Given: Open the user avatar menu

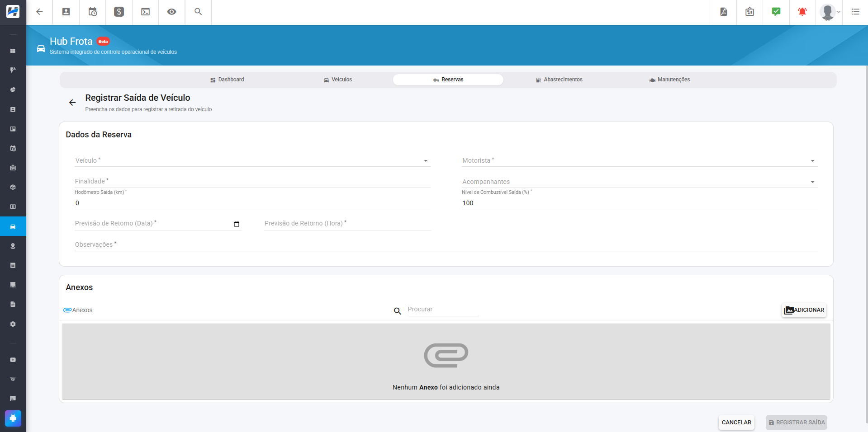Looking at the screenshot, I should pyautogui.click(x=830, y=12).
